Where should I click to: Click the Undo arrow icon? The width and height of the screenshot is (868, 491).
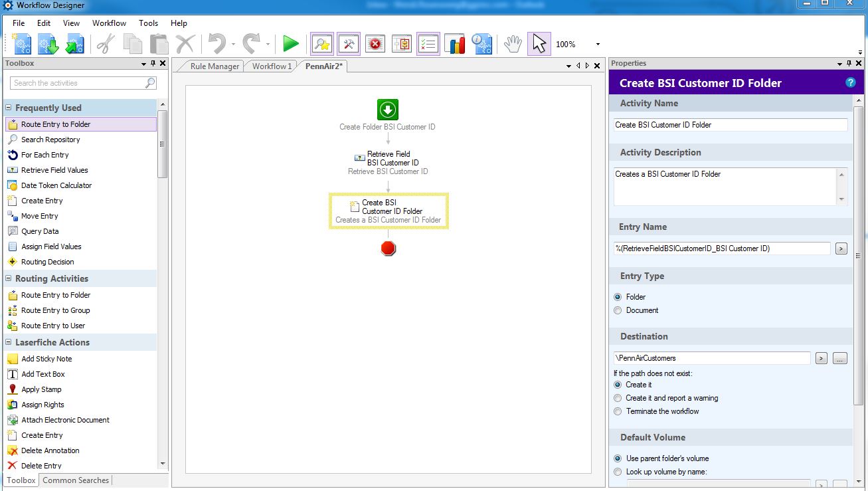(x=217, y=44)
